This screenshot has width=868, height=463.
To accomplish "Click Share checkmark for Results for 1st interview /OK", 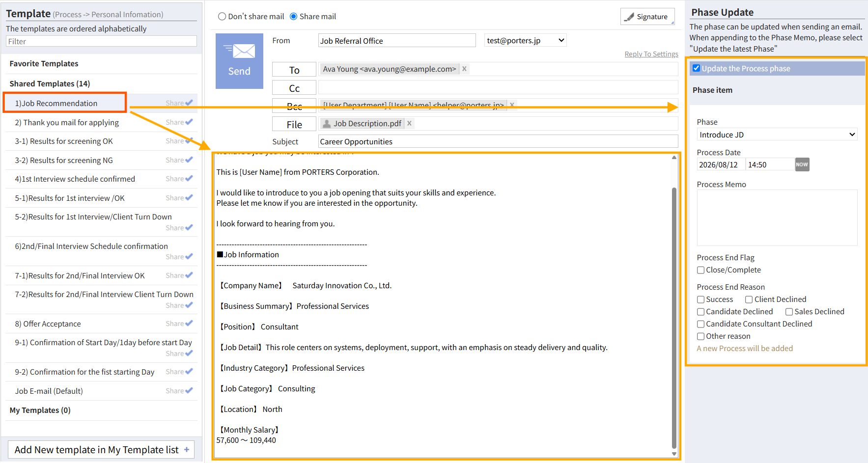I will tap(189, 197).
